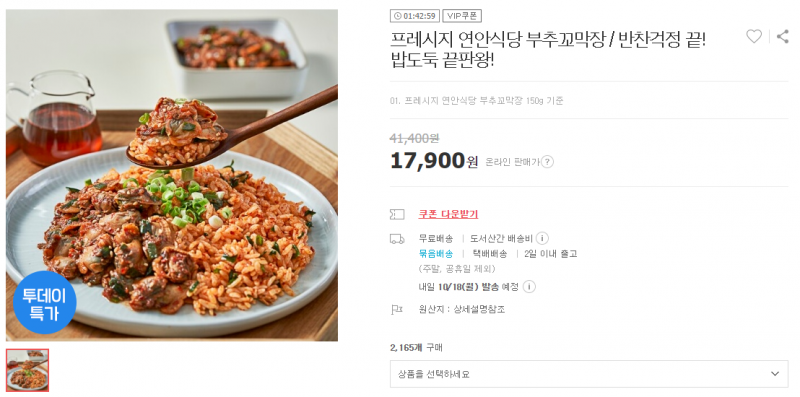Click the share icon
Viewport: 800px width, 397px height.
point(782,36)
